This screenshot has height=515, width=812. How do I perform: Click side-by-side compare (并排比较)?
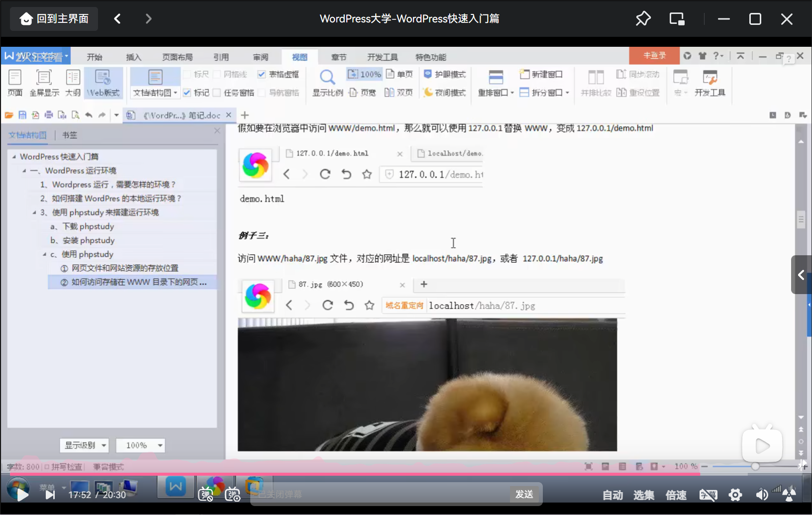pos(596,83)
